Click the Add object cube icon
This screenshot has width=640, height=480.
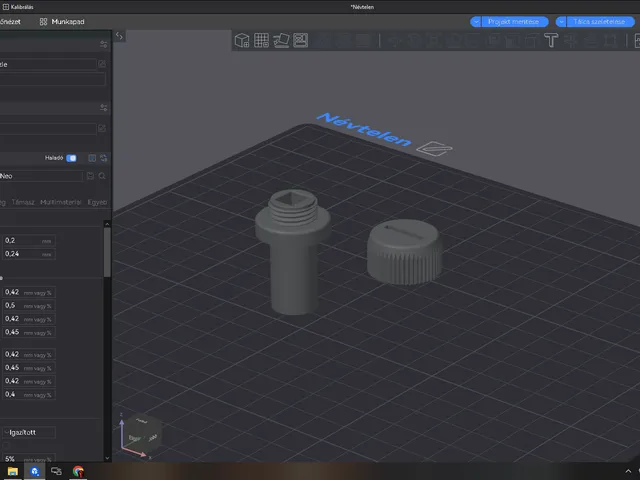242,40
